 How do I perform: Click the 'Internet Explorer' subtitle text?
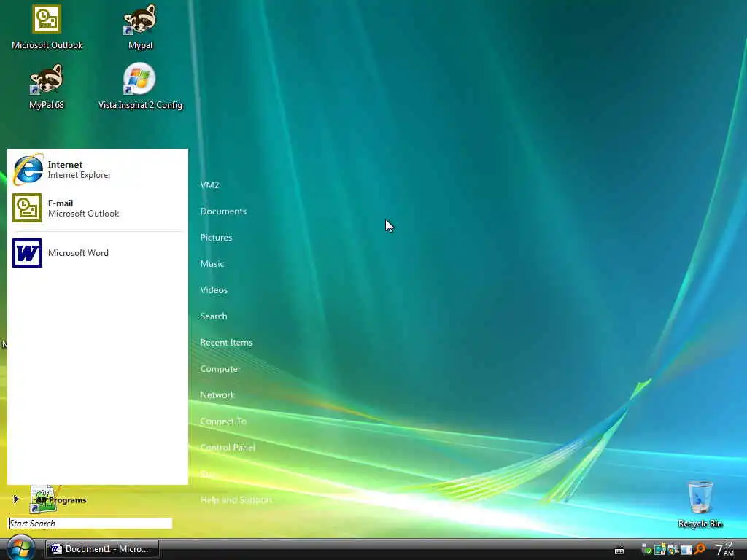(79, 175)
